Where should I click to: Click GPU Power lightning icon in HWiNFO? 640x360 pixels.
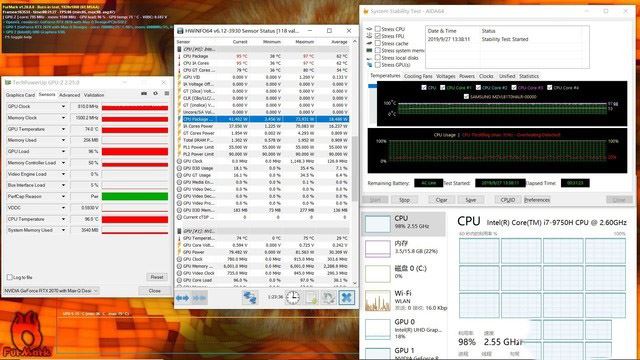[x=179, y=252]
